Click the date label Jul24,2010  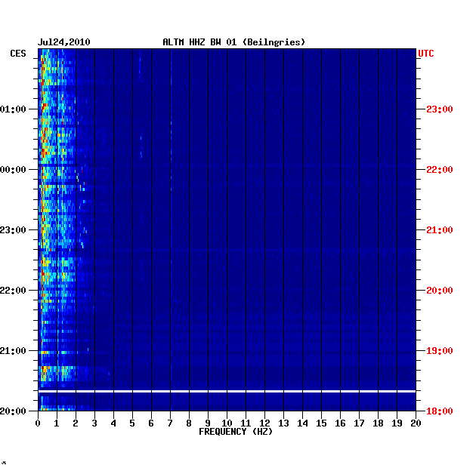[63, 42]
